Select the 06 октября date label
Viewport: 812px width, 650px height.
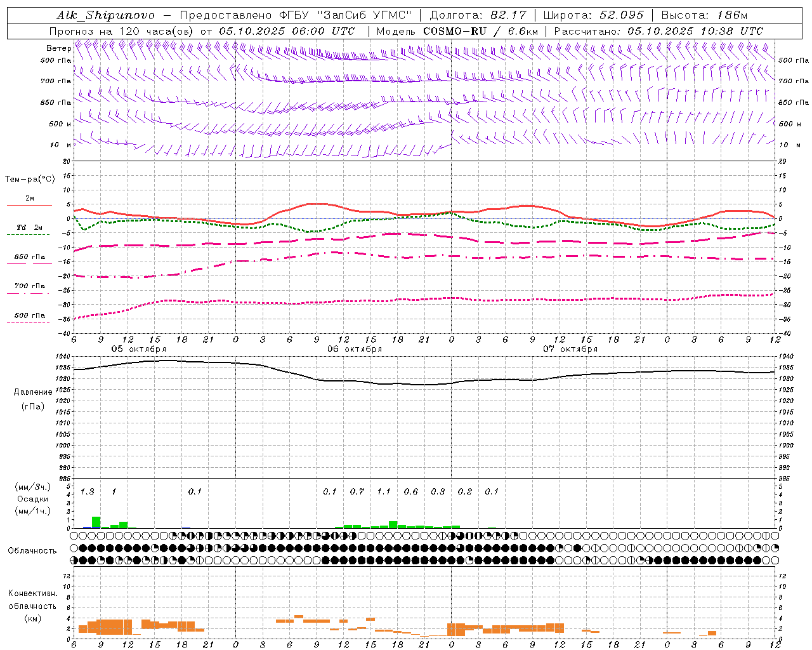pos(355,348)
